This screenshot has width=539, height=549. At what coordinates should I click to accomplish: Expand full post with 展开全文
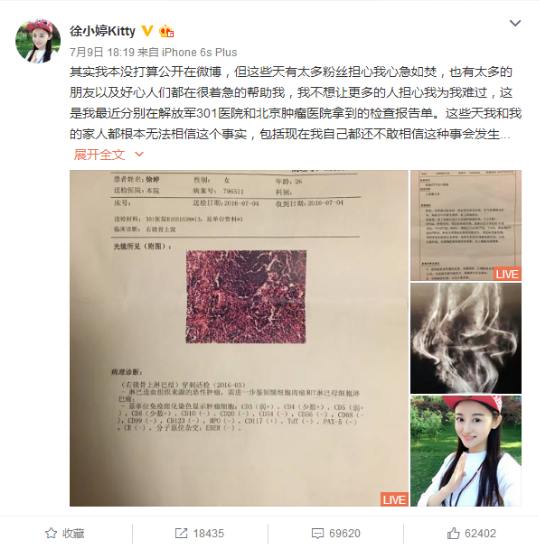pyautogui.click(x=99, y=154)
